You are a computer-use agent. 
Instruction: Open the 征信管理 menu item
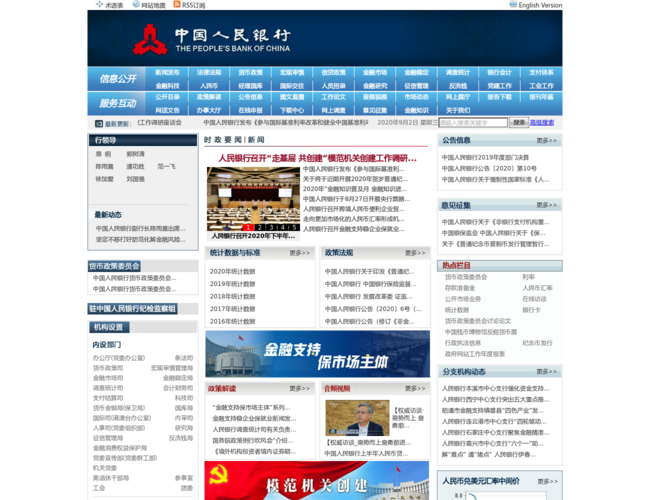pyautogui.click(x=416, y=86)
